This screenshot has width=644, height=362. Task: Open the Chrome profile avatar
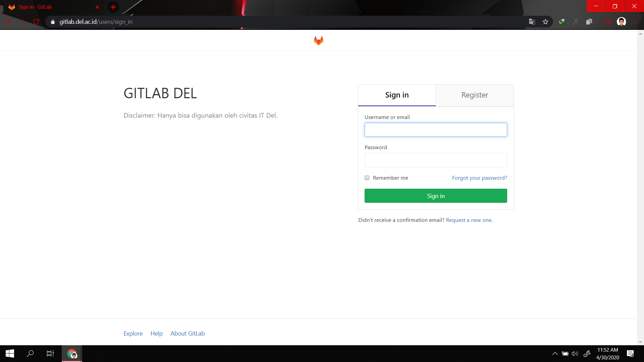[x=622, y=21]
